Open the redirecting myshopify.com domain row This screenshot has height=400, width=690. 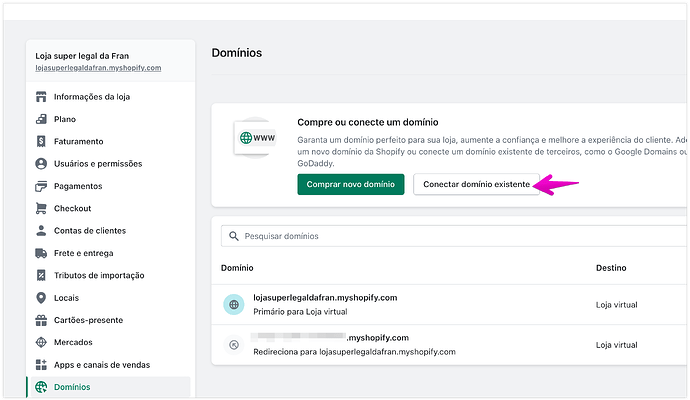400,344
